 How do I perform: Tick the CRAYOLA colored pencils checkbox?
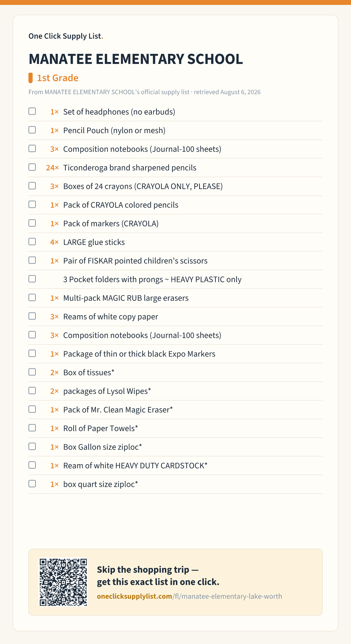[x=32, y=204]
